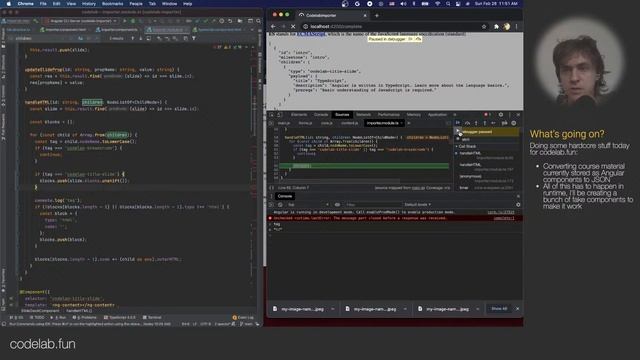Toggle match case Aa in IDE find bar
The width and height of the screenshot is (640, 360).
tap(80, 38)
